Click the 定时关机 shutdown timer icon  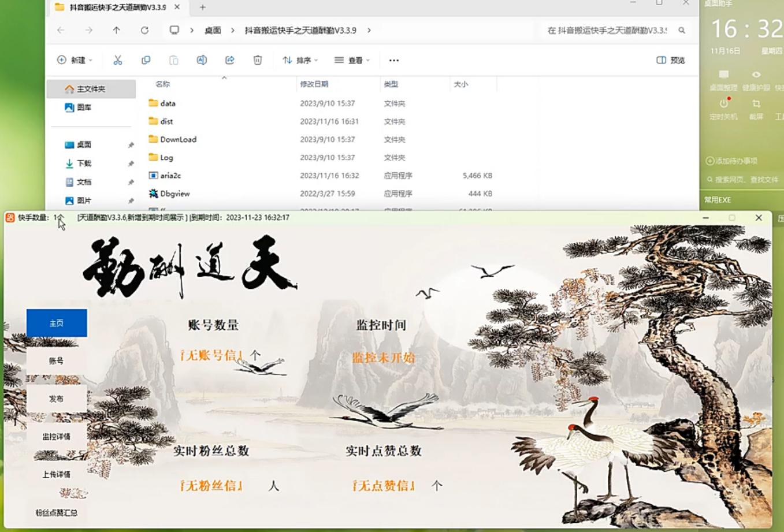pos(723,104)
